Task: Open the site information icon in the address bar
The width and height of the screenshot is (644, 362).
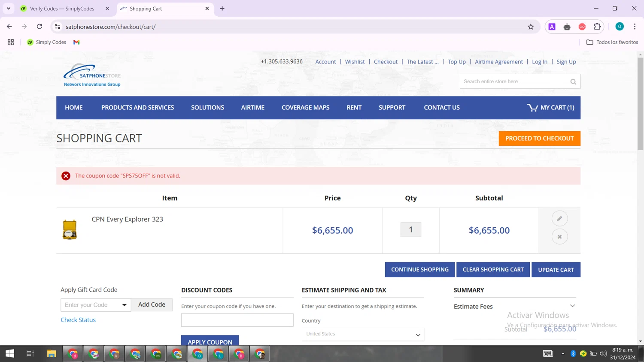Action: [x=57, y=27]
